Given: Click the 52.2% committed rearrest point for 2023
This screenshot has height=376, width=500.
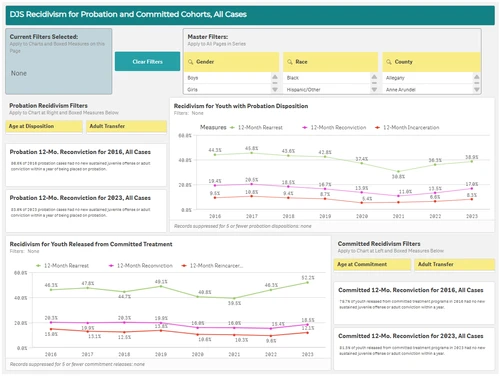Looking at the screenshot, I should tap(308, 282).
